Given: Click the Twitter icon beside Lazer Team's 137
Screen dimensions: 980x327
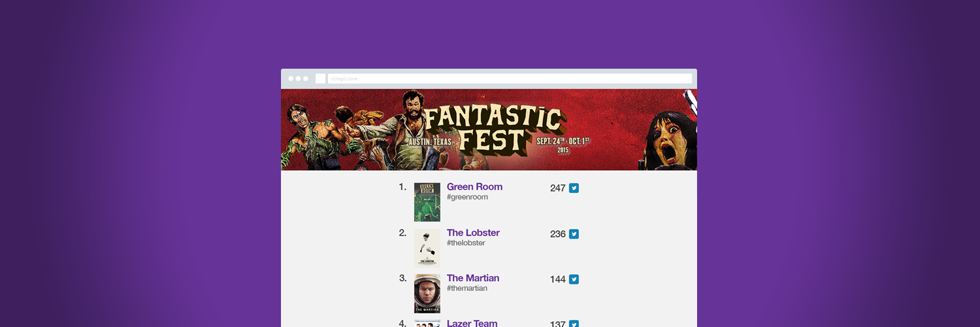Looking at the screenshot, I should click(x=574, y=324).
